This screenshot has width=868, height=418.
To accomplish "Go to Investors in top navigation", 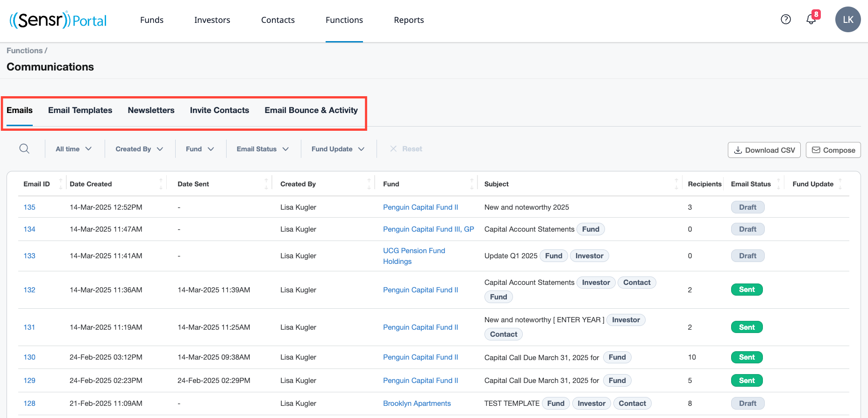I will click(212, 20).
